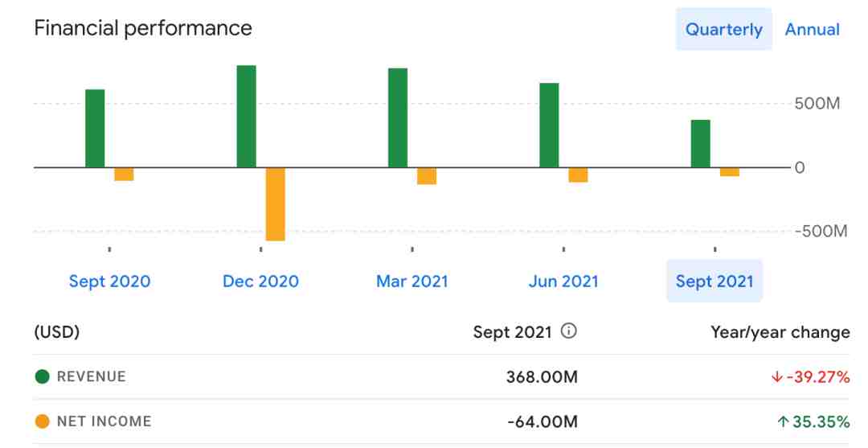Screen dimensions: 868x448
Task: Click the red down arrow beside -39.27%
Action: click(776, 377)
